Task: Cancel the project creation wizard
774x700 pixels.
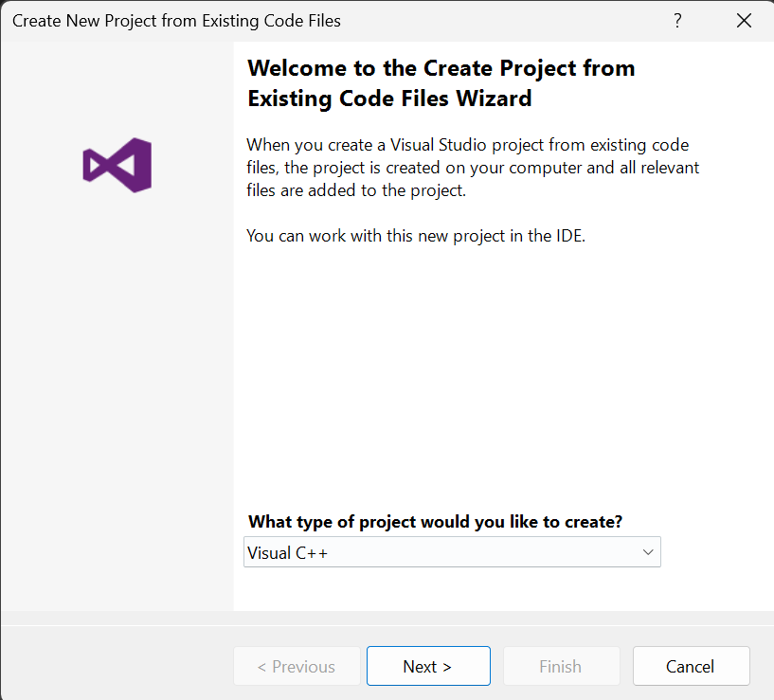Action: click(691, 666)
